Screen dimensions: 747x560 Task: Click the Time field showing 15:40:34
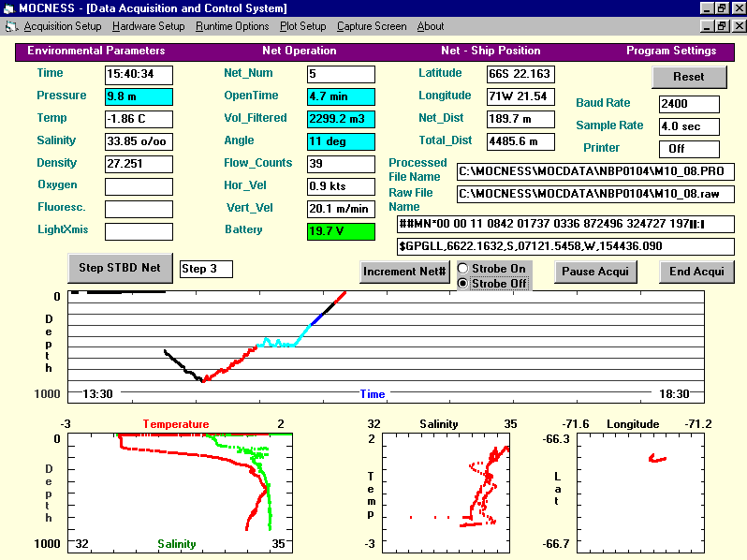point(139,74)
